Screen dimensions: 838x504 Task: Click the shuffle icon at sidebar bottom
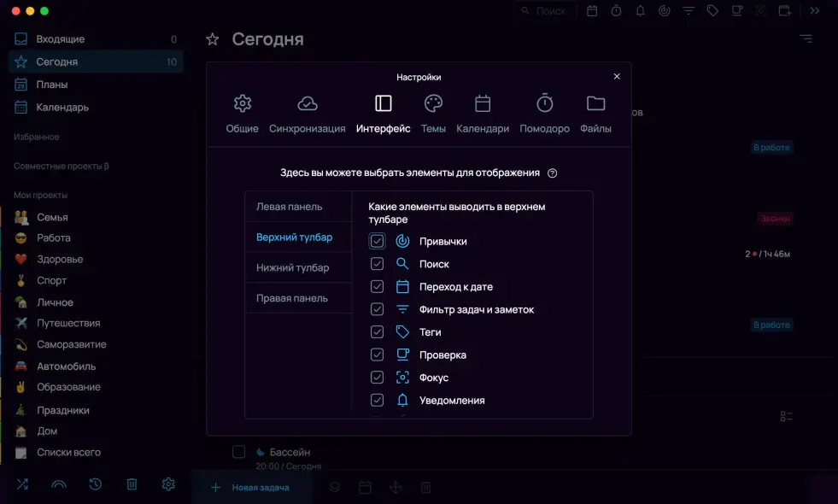coord(22,484)
